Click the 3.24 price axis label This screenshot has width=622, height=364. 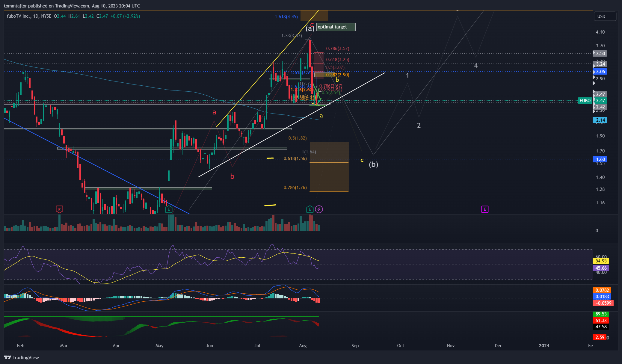tap(600, 64)
